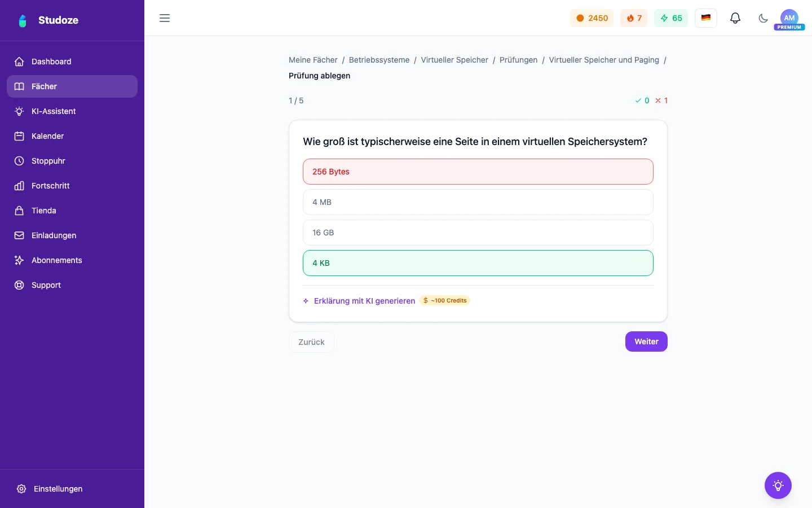
Task: Select answer 4 MB
Action: coord(478,202)
